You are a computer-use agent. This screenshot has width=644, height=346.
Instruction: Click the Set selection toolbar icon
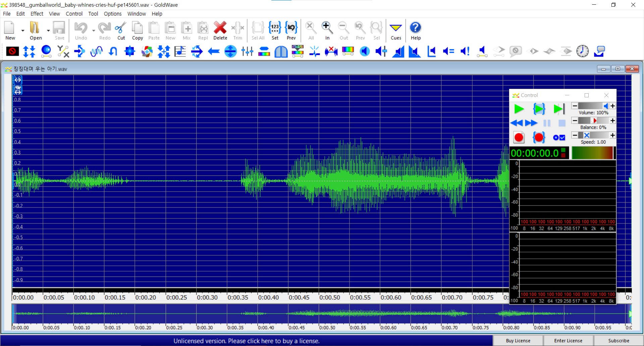tap(275, 31)
